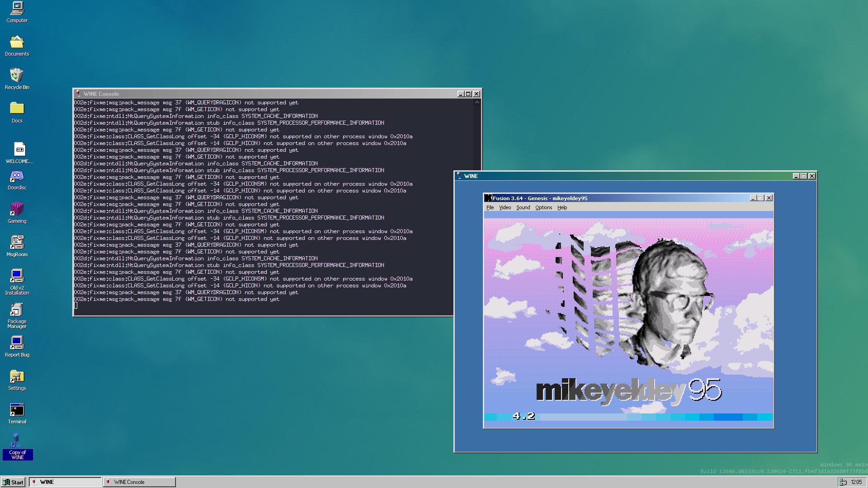
Task: Open the Settings desktop icon
Action: click(17, 376)
